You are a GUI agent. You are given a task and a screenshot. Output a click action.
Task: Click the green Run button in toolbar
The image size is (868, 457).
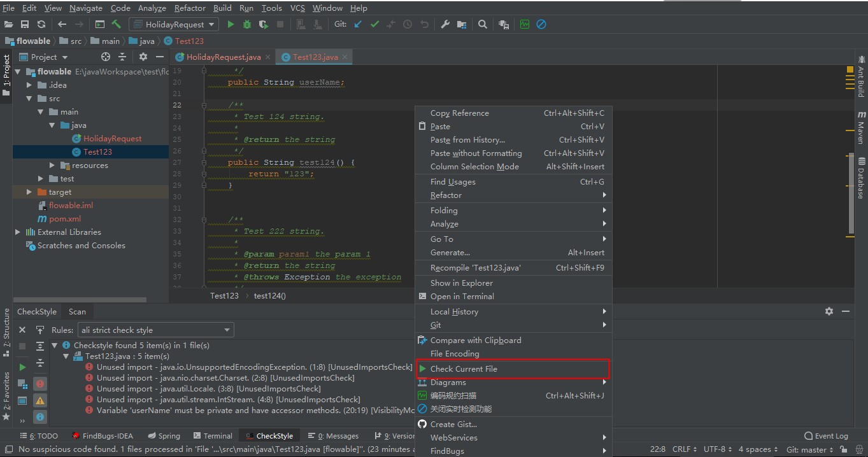tap(231, 24)
